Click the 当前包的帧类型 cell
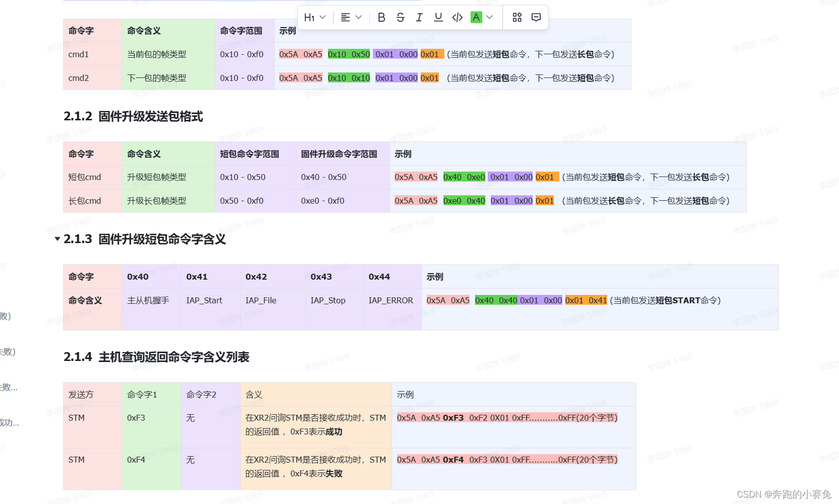Image resolution: width=839 pixels, height=504 pixels. pyautogui.click(x=169, y=54)
